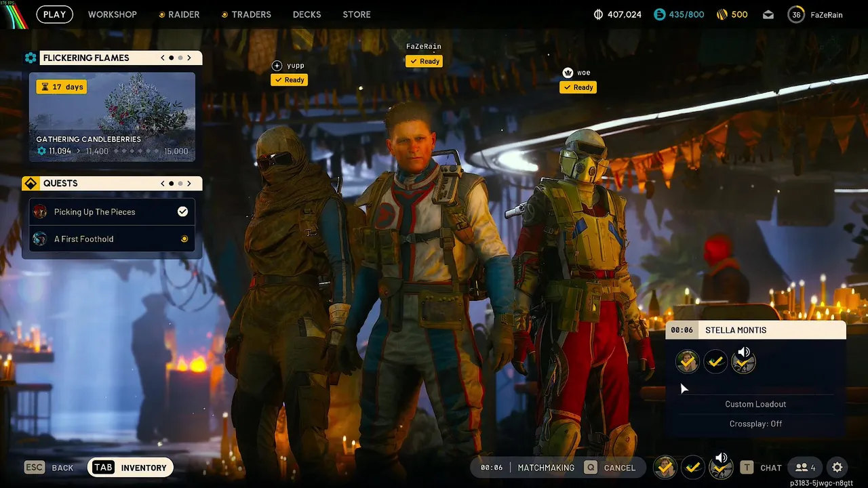This screenshot has width=868, height=488.
Task: Open the TRADERS tab
Action: point(246,14)
